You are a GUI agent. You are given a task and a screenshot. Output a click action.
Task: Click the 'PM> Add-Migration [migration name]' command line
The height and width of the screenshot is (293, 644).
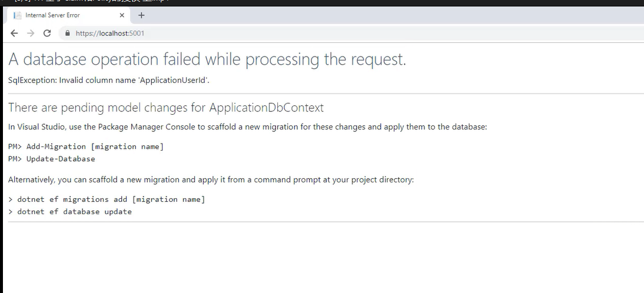(86, 146)
